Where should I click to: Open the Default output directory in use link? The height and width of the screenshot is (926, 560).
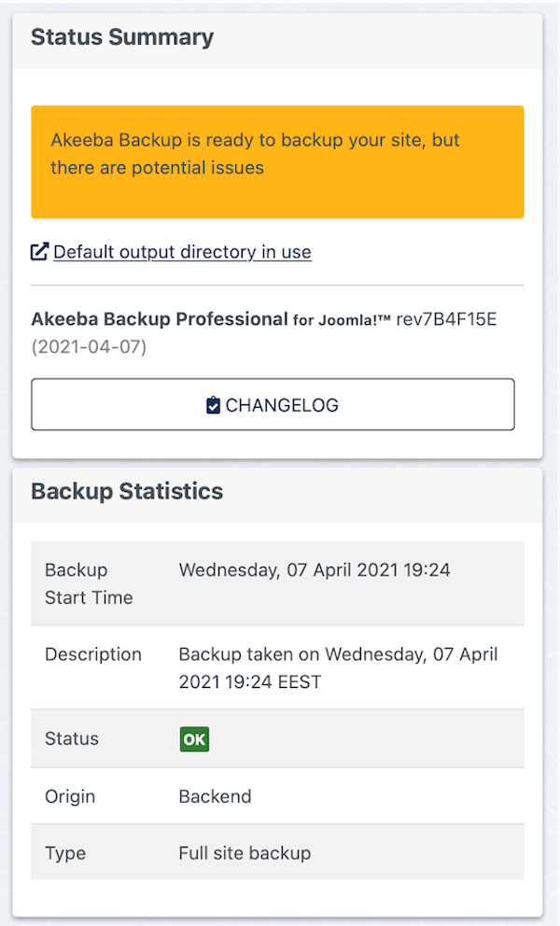183,252
